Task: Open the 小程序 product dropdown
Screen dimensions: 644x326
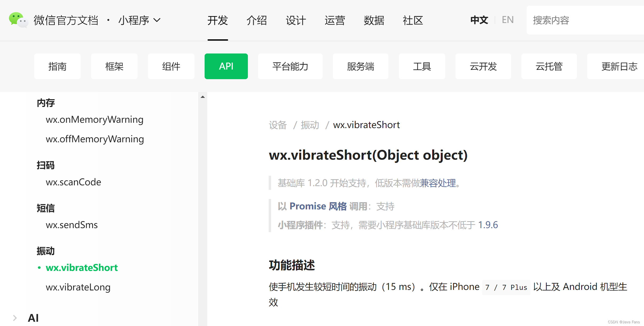Action: tap(139, 20)
